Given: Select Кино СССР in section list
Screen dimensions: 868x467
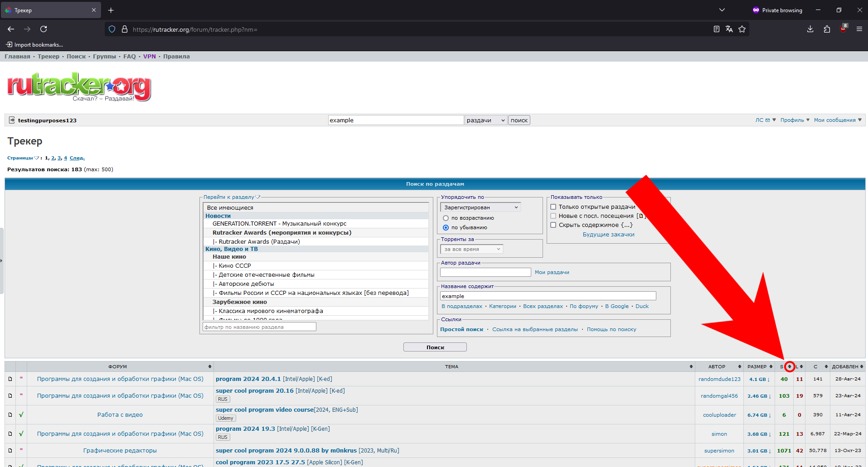Looking at the screenshot, I should 316,266.
